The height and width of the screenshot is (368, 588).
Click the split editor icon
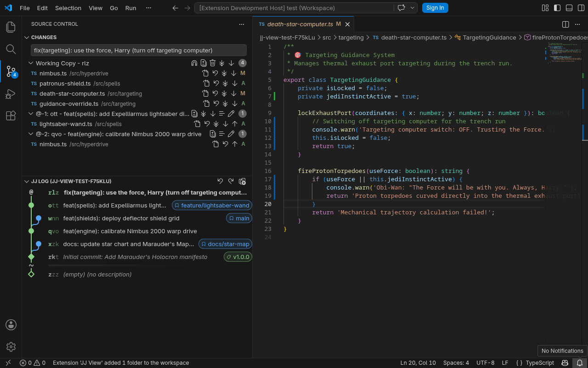click(565, 24)
